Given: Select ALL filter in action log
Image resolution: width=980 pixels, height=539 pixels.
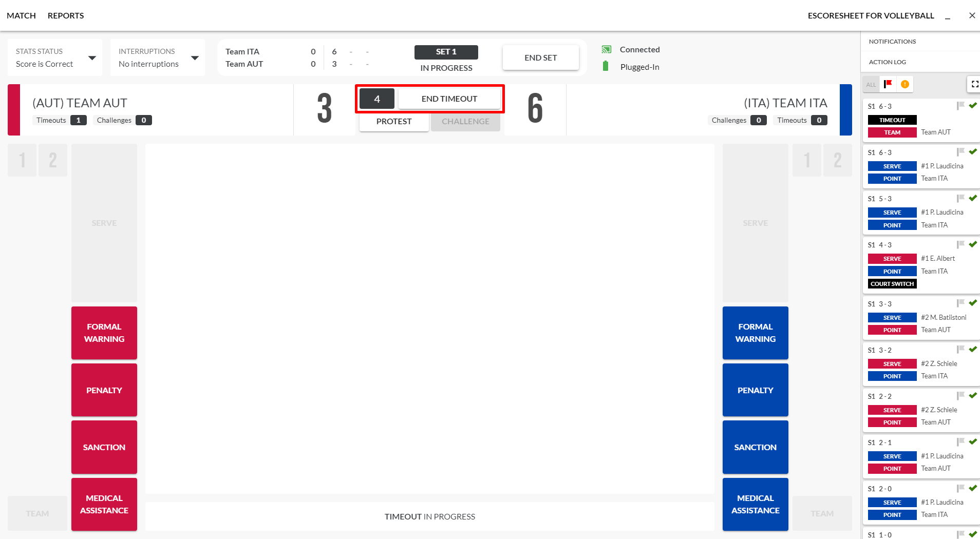Looking at the screenshot, I should [x=871, y=85].
